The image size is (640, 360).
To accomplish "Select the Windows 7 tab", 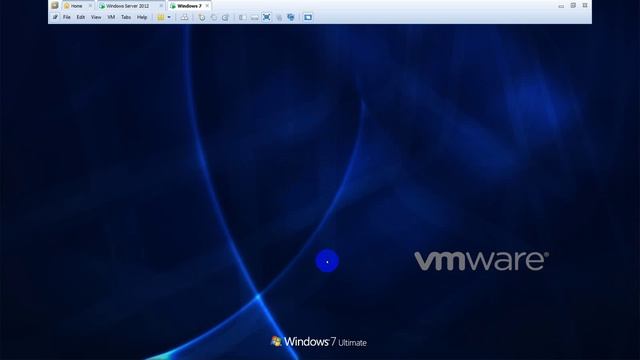I will [x=189, y=6].
